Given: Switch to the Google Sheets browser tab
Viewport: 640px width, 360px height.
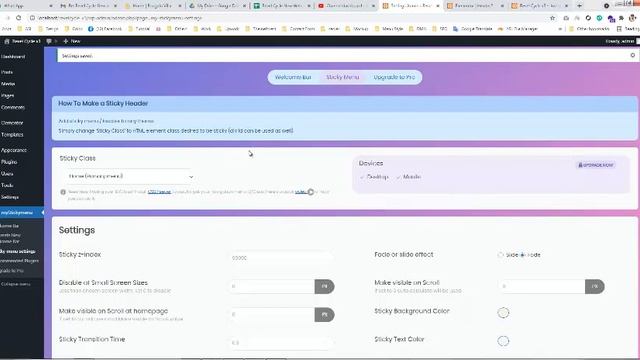Looking at the screenshot, I should click(282, 6).
